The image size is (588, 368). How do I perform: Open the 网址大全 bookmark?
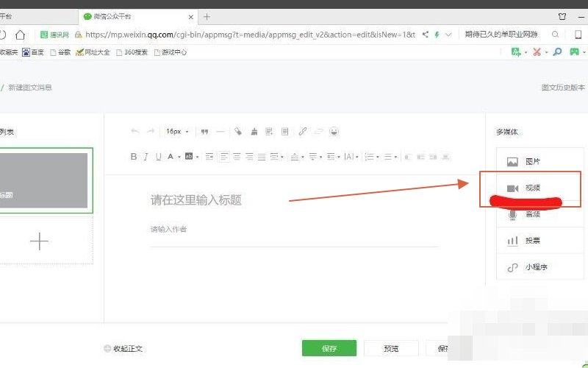click(93, 52)
